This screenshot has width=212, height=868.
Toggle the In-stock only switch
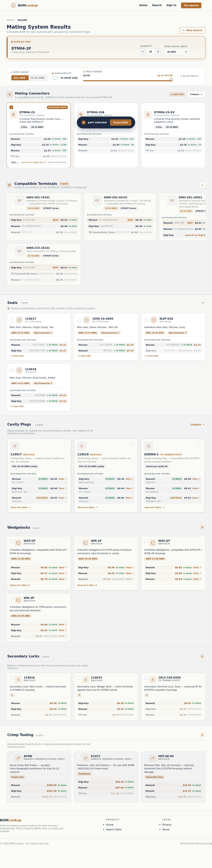(55, 78)
